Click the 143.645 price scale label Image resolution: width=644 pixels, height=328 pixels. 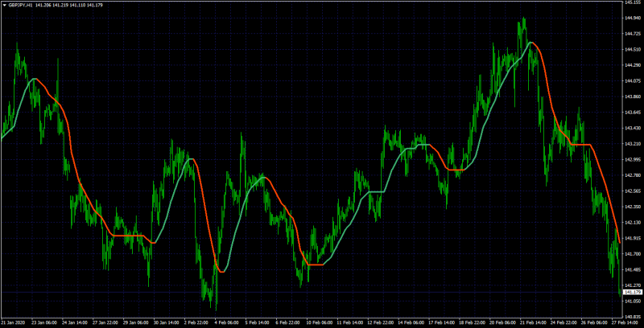(x=633, y=113)
